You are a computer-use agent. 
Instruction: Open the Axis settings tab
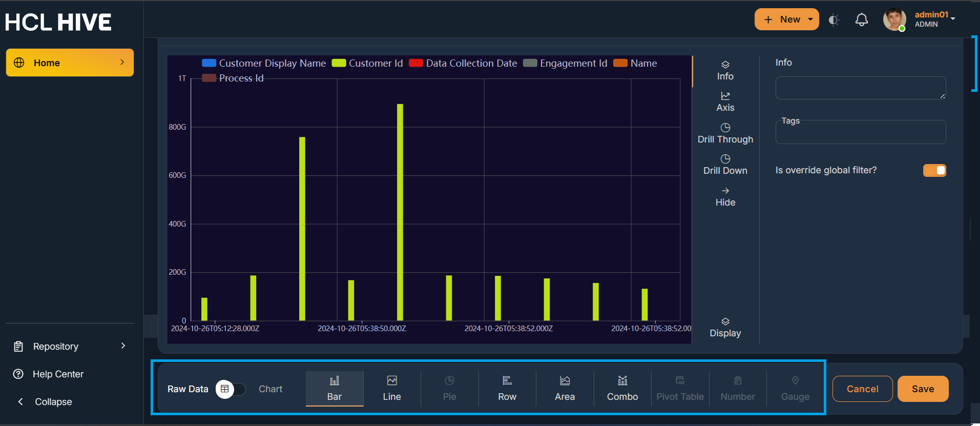[725, 102]
